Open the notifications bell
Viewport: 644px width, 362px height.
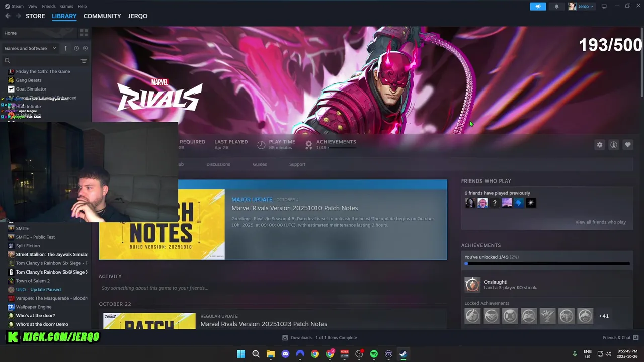pos(556,6)
